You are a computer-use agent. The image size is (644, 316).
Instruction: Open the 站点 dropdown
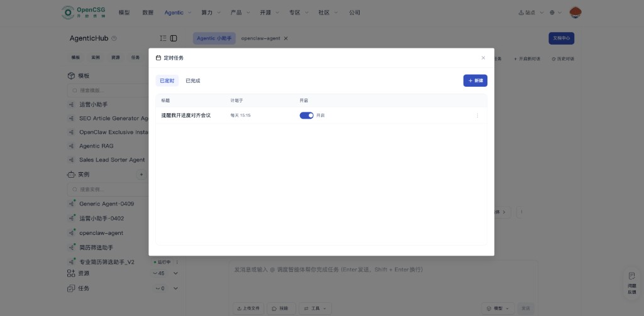pos(531,13)
